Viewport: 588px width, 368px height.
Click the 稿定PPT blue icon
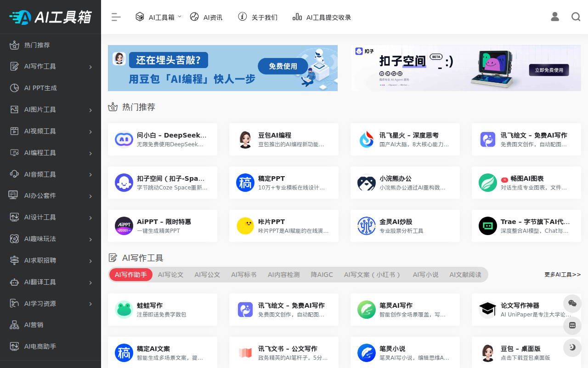(x=245, y=183)
